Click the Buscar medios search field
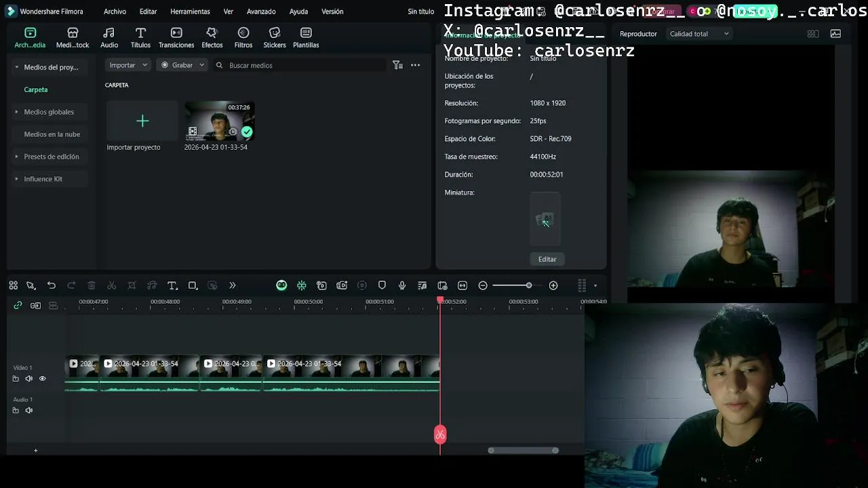Viewport: 868px width, 488px height. [x=298, y=65]
